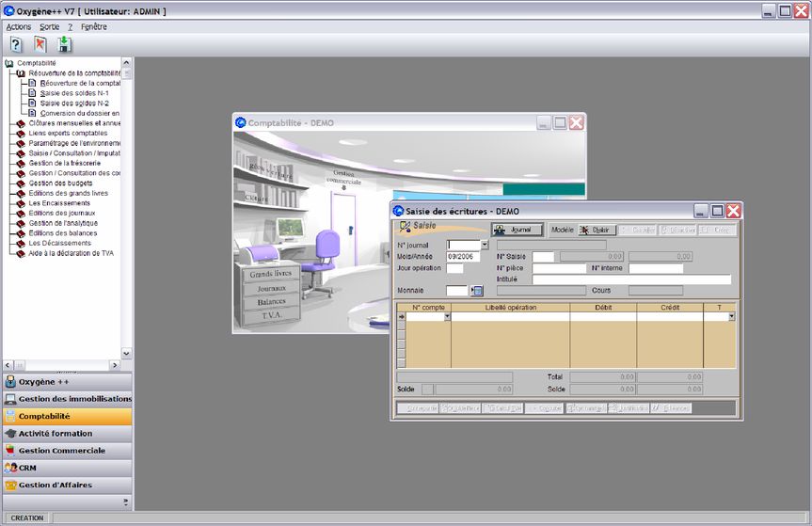The width and height of the screenshot is (812, 526).
Task: Collapse the Réouverture de la comptabilité node
Action: (21, 73)
